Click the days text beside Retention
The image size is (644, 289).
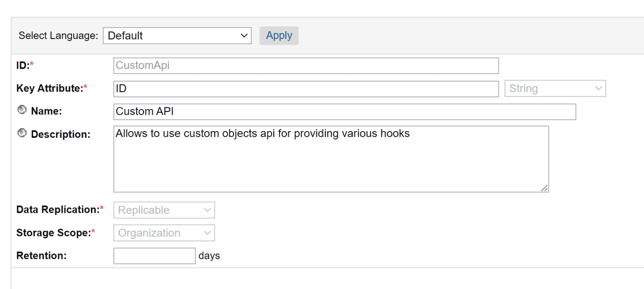(209, 255)
